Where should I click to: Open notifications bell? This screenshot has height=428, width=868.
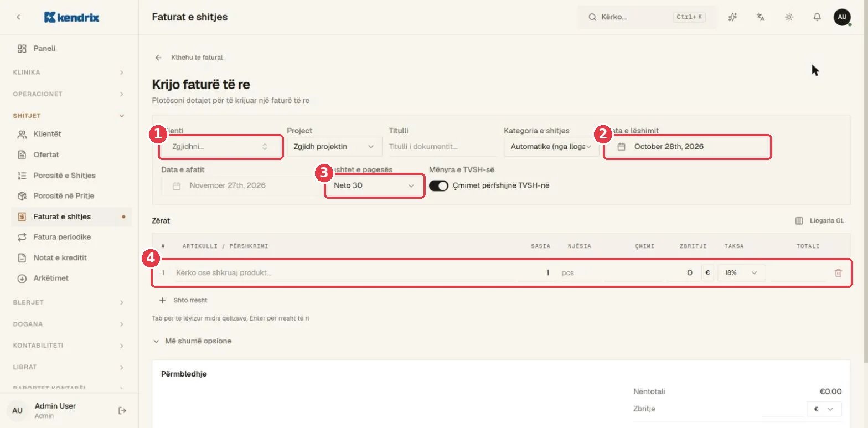pyautogui.click(x=817, y=17)
